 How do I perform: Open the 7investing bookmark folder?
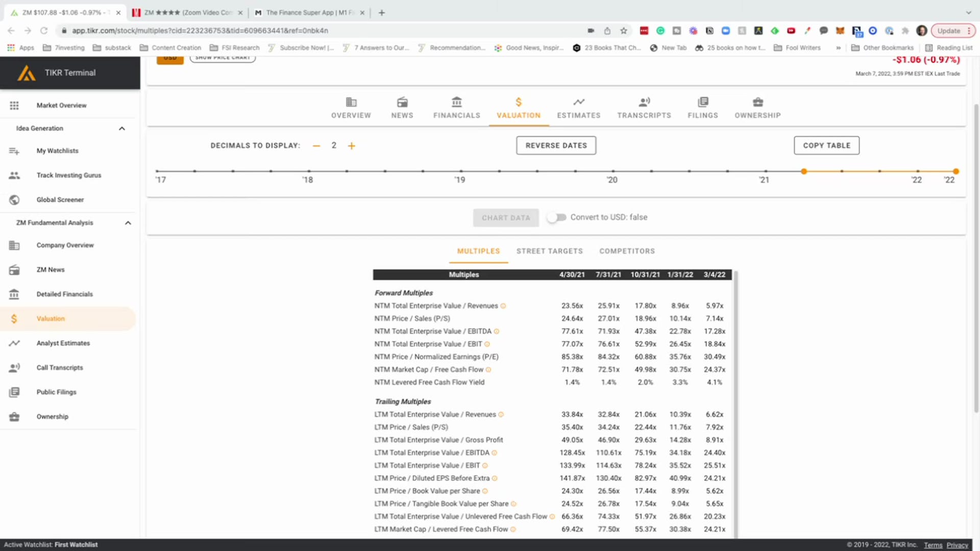point(64,48)
